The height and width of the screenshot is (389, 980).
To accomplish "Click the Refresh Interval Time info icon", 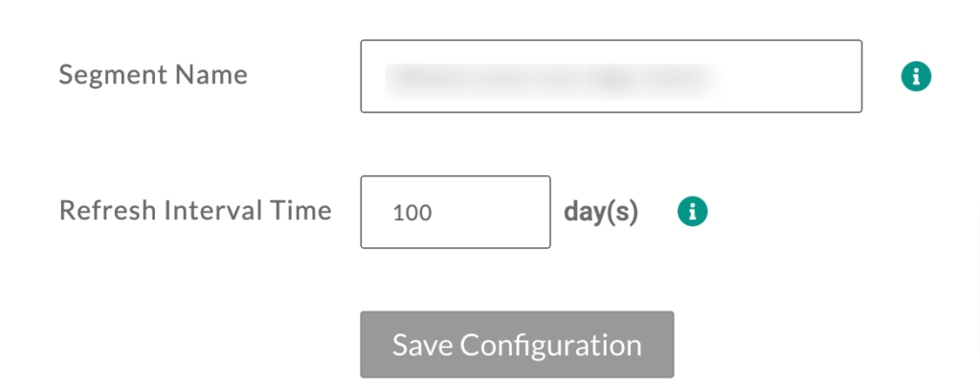I will pos(693,212).
